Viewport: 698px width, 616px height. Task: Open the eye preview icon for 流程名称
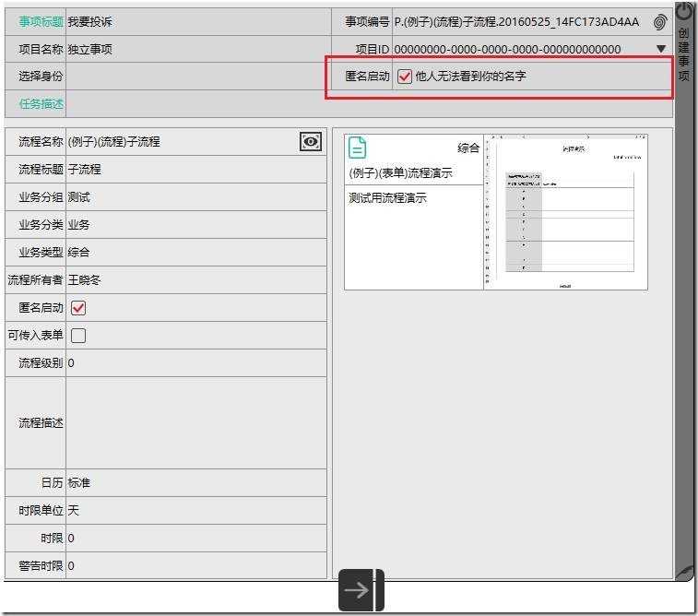(x=311, y=142)
